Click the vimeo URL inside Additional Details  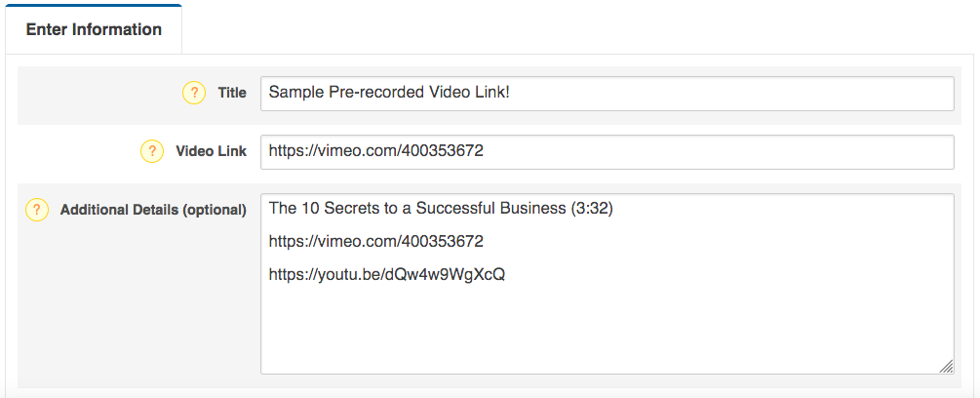click(x=376, y=241)
